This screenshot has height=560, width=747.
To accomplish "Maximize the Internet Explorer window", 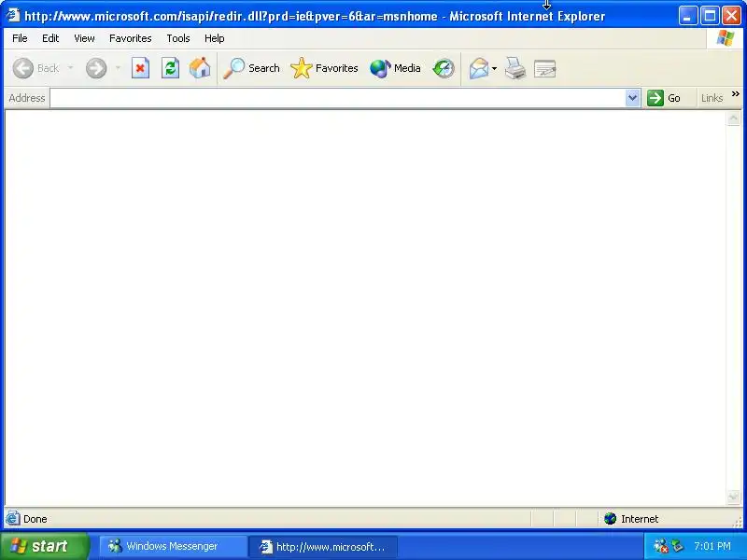I will 710,16.
